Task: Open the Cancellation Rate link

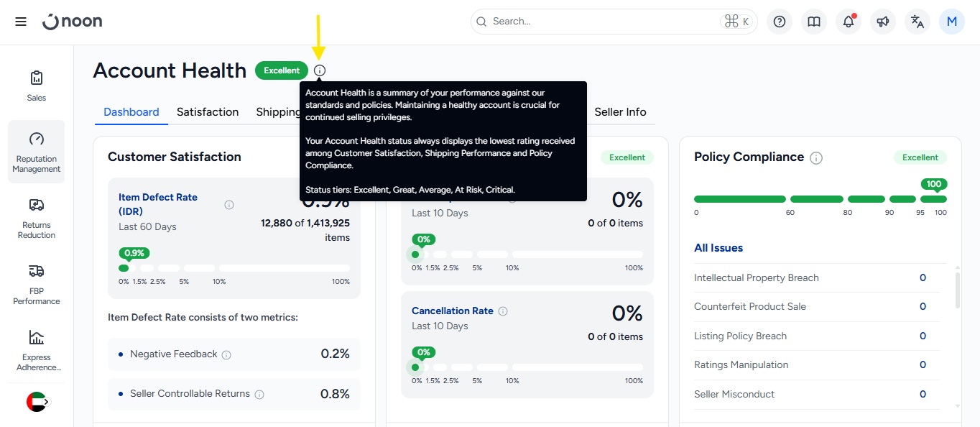Action: pos(453,311)
